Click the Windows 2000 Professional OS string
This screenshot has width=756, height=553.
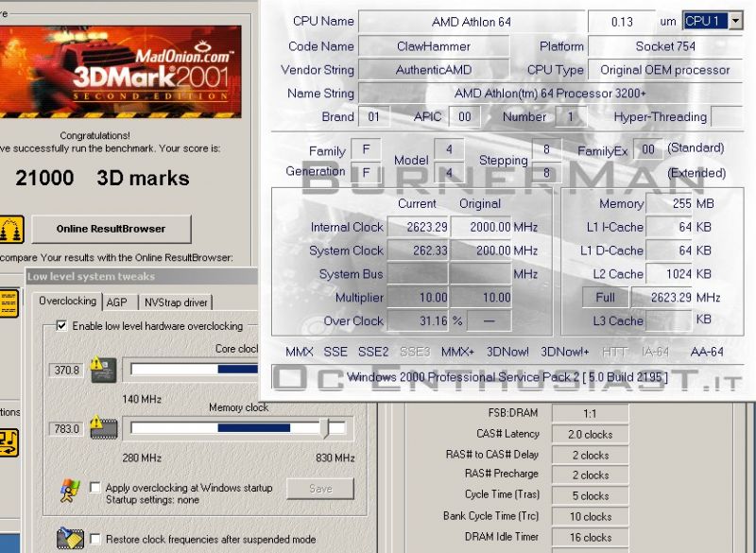[x=507, y=377]
